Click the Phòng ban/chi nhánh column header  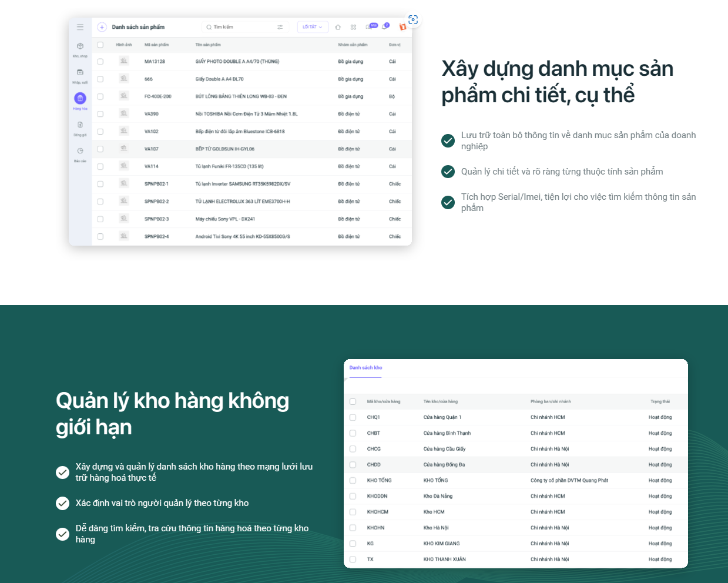pyautogui.click(x=551, y=402)
